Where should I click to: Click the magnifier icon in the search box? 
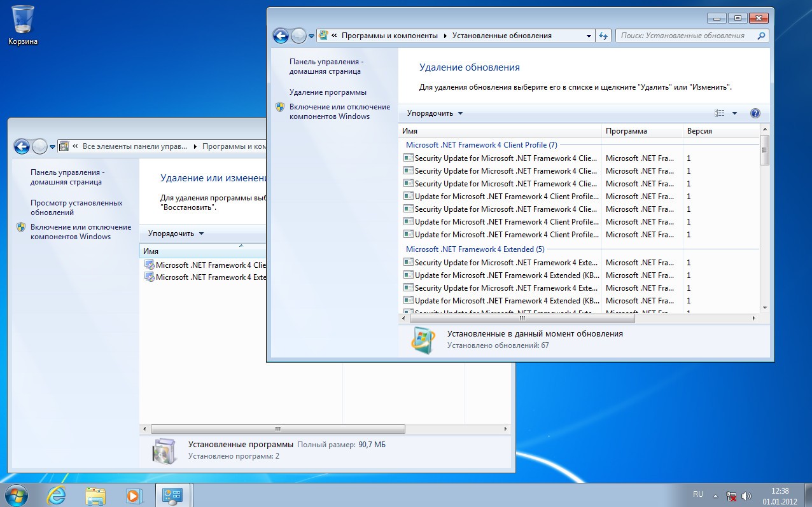[x=762, y=36]
